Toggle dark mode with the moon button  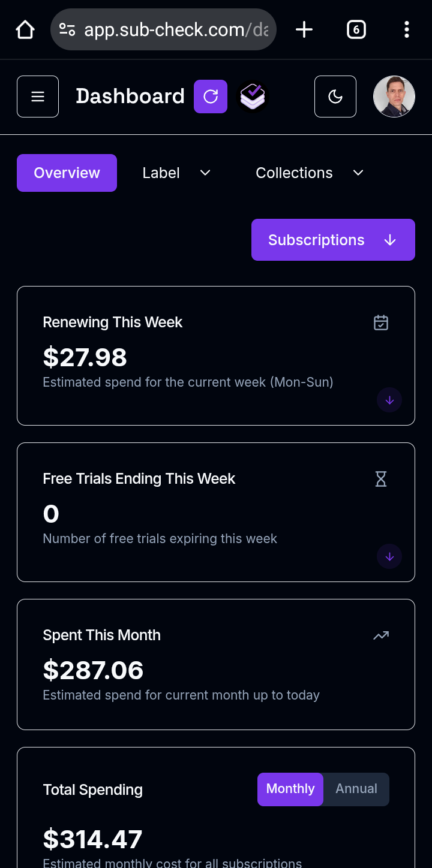[335, 96]
